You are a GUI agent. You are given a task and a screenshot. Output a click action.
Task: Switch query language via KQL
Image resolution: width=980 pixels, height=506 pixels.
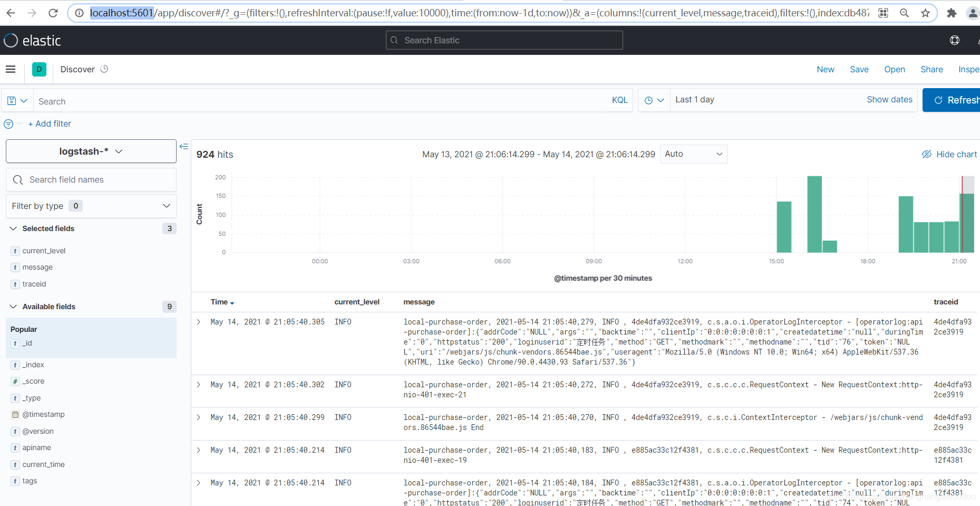point(620,100)
